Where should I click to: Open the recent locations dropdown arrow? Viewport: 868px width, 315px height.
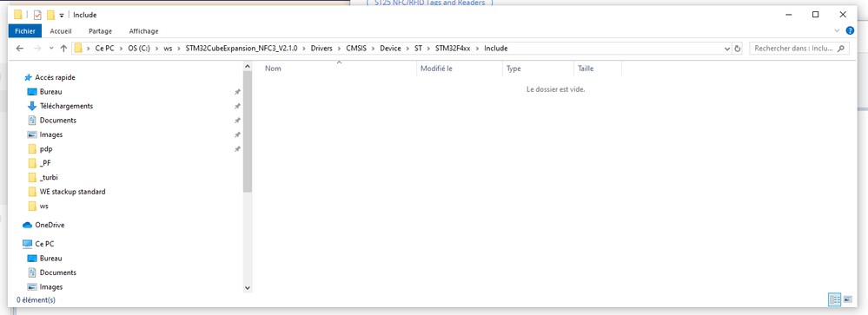click(51, 48)
